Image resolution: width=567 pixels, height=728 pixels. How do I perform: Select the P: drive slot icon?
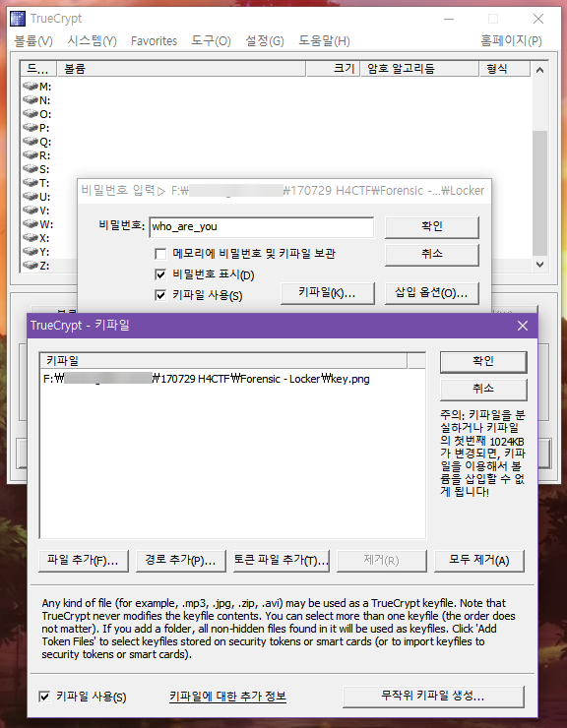point(31,128)
